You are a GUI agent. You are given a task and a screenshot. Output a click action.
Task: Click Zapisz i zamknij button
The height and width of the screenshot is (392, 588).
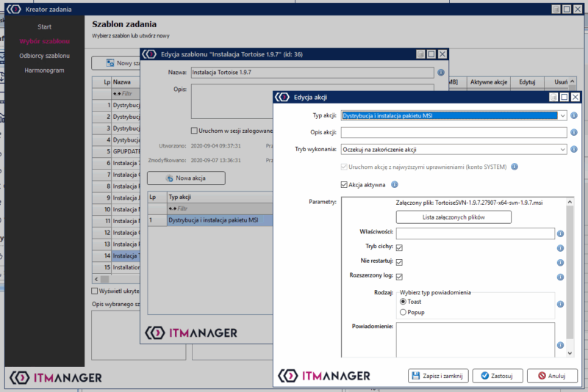[438, 376]
